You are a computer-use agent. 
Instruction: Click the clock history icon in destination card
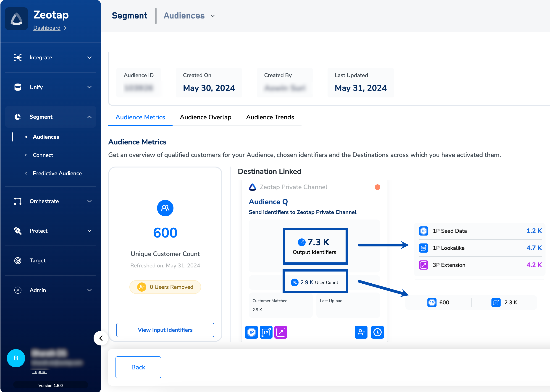click(x=377, y=332)
